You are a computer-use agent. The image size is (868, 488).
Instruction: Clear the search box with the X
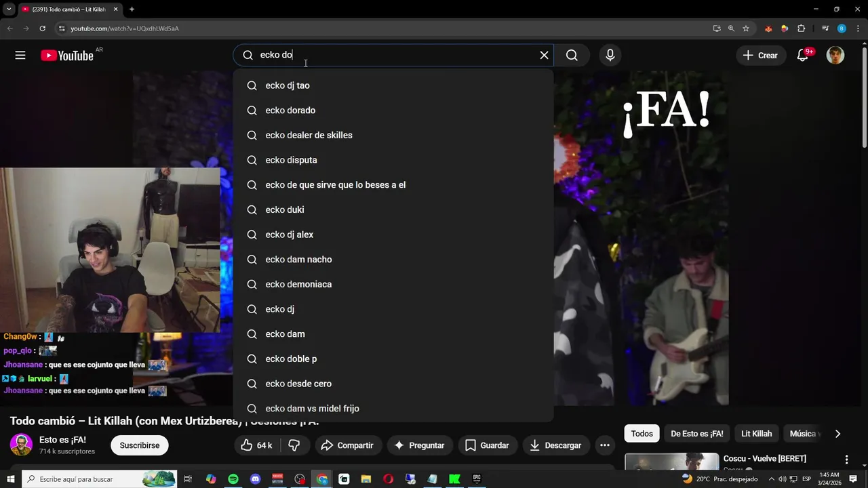click(x=544, y=55)
